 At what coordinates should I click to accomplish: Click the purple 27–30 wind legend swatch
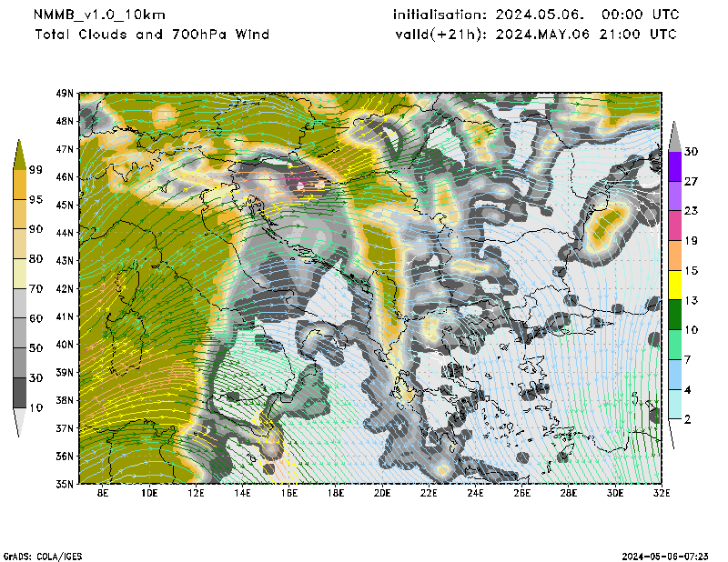pos(675,166)
